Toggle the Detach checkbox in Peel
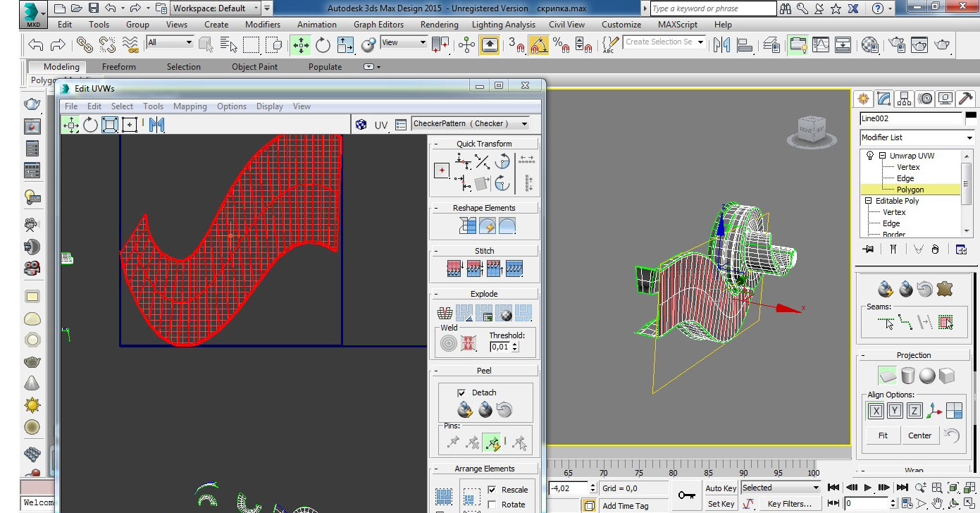 (x=461, y=393)
